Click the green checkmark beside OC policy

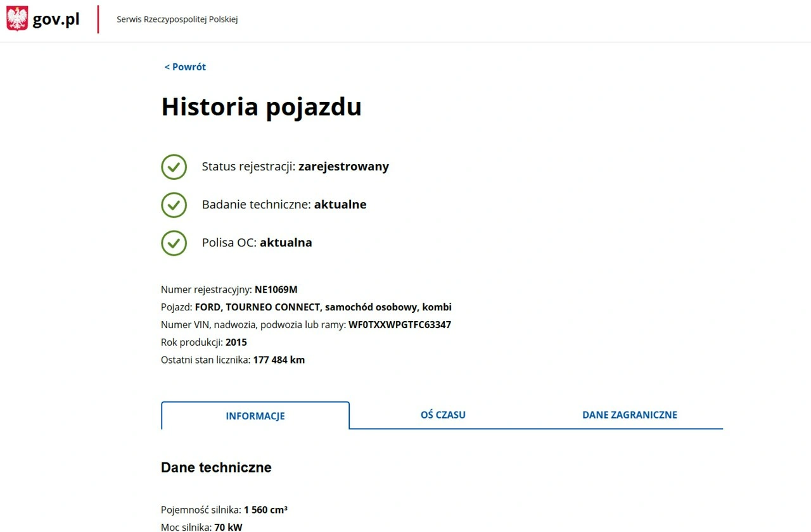pos(174,243)
